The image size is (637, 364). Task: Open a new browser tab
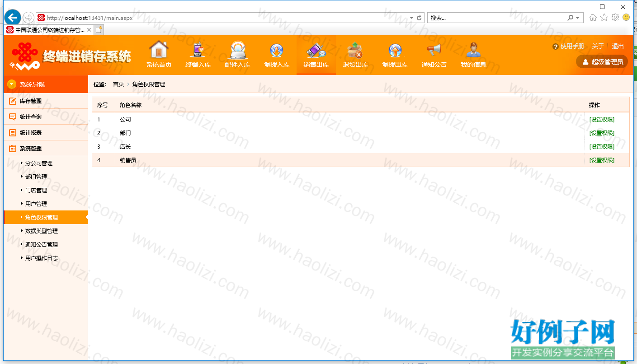pos(99,30)
